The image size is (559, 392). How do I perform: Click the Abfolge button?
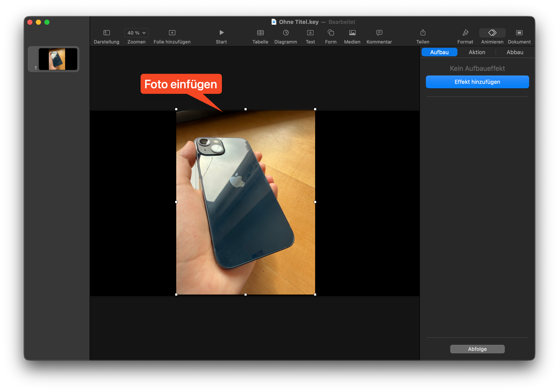coord(477,349)
